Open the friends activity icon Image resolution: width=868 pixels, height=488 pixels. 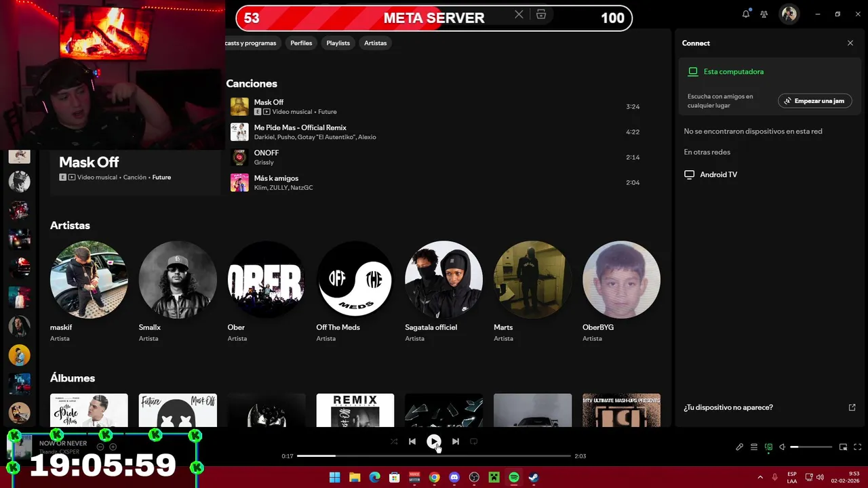coord(764,14)
